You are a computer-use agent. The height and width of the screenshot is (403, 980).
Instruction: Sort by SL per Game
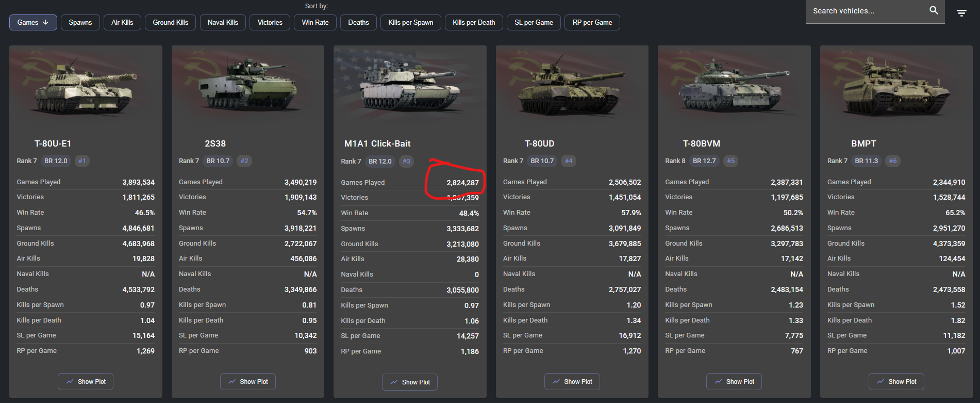tap(534, 23)
